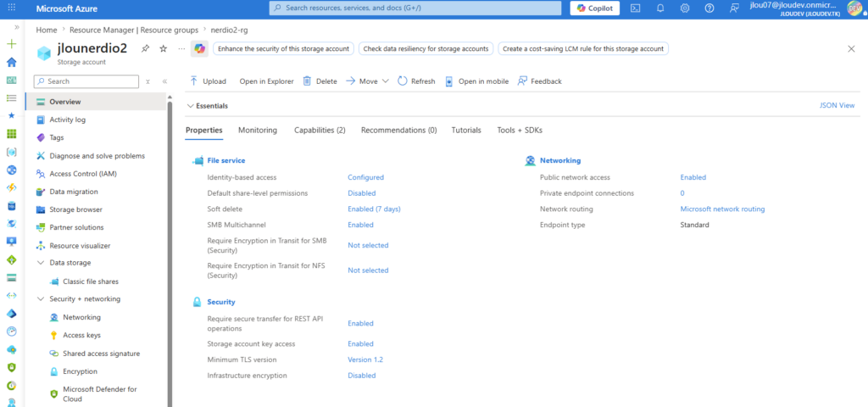868x407 pixels.
Task: Open the top bar feedback person icon
Action: click(x=734, y=8)
